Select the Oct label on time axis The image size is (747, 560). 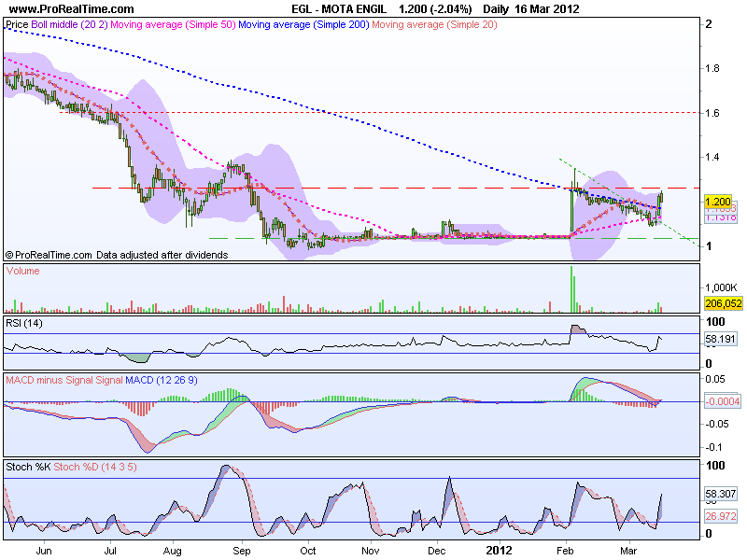[308, 551]
